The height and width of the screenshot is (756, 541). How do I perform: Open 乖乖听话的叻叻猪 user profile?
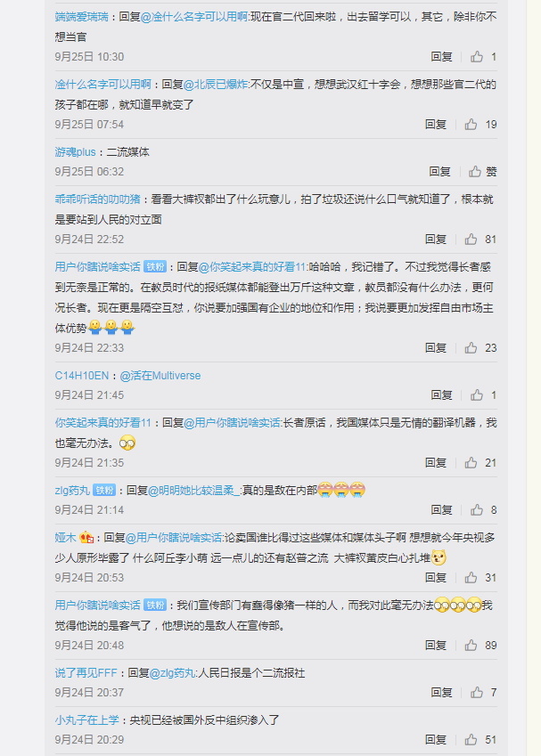click(97, 199)
